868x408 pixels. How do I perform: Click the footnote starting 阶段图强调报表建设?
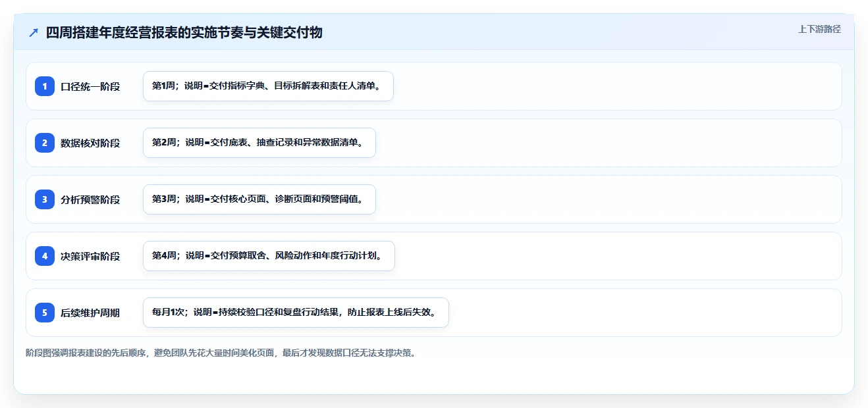tap(221, 353)
